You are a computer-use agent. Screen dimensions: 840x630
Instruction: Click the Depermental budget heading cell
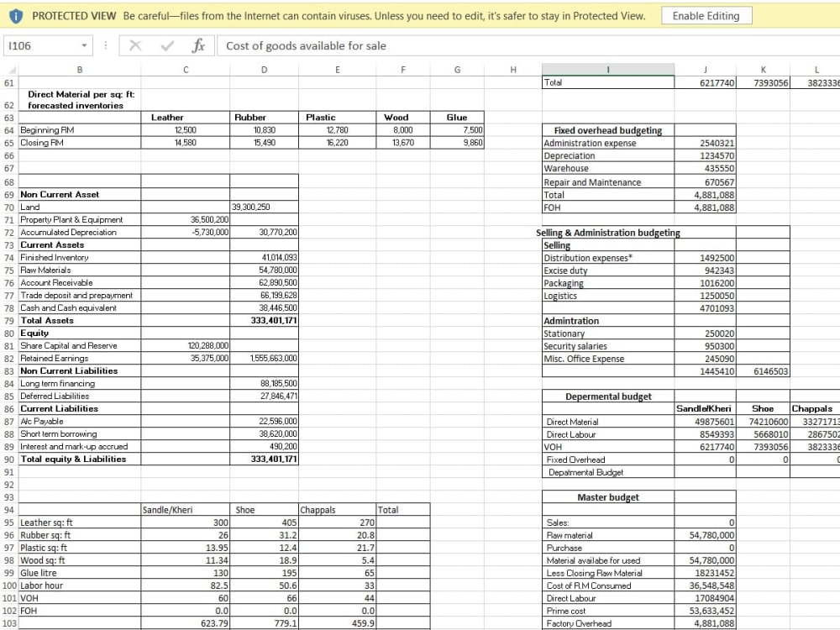click(x=608, y=396)
